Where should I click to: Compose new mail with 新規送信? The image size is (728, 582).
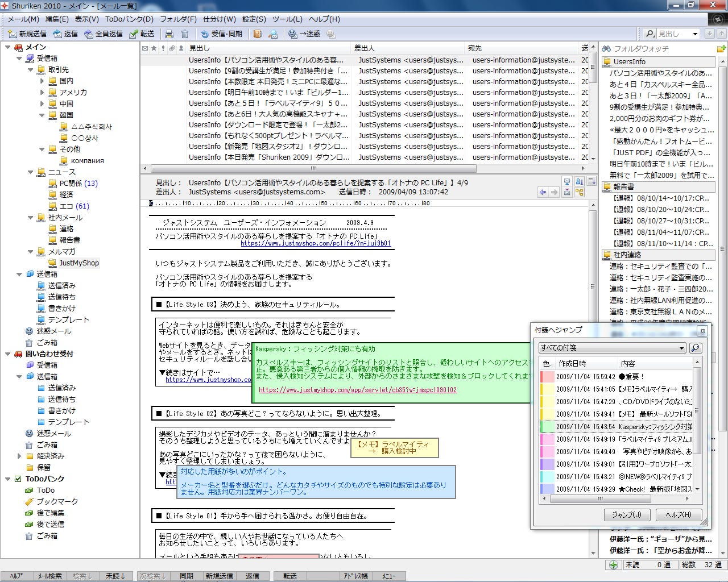27,34
